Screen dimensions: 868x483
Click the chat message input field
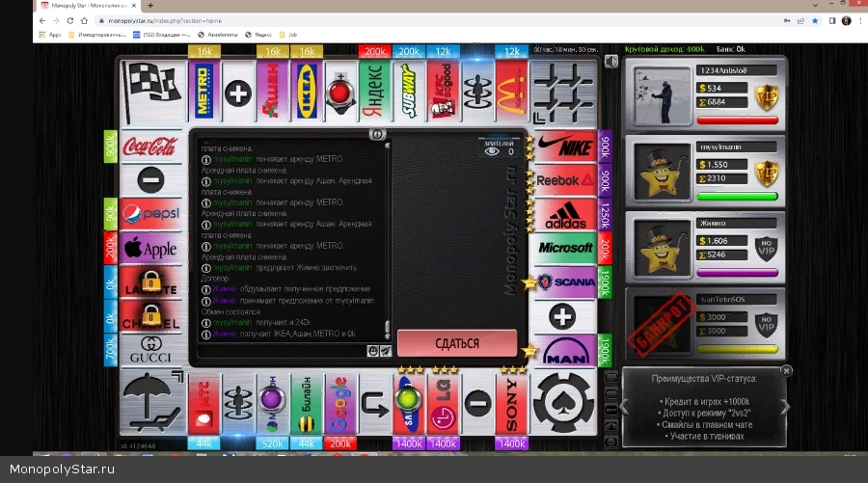pos(283,351)
